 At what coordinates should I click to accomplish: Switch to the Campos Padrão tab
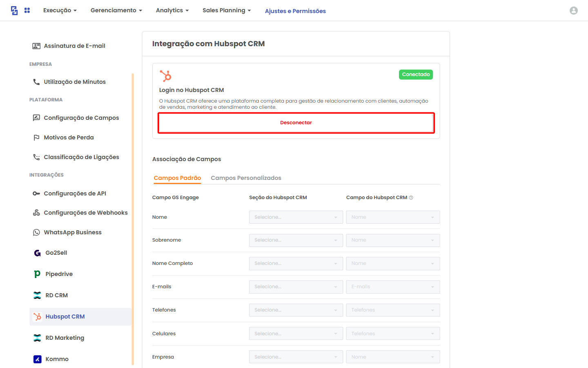[177, 178]
